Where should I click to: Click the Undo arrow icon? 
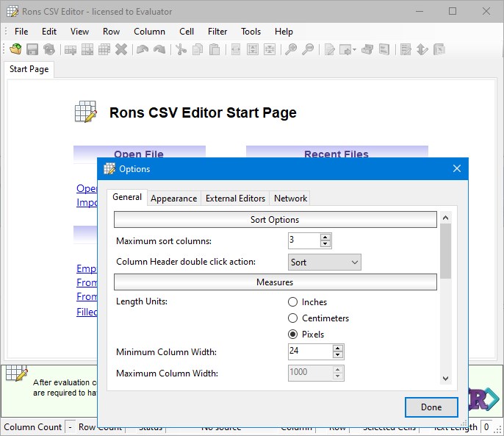pyautogui.click(x=142, y=49)
